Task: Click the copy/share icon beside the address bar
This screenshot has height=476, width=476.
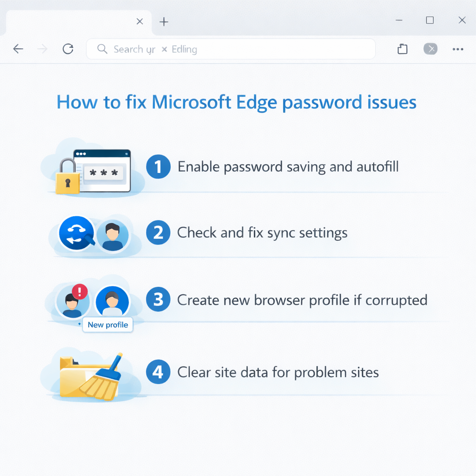Action: 403,49
